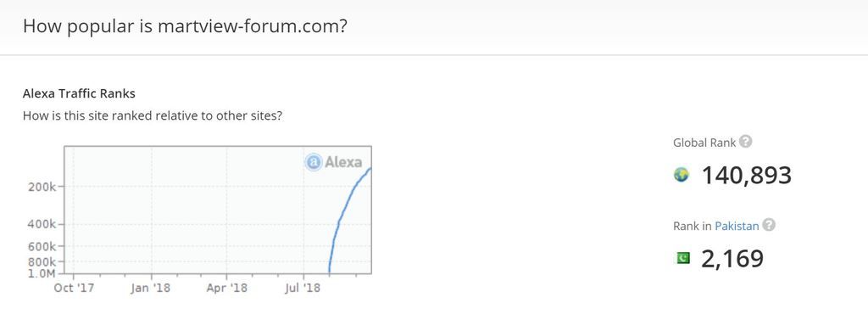Click the Alexa logo watermark in chart
Screen dimensions: 868x331
pyautogui.click(x=333, y=162)
